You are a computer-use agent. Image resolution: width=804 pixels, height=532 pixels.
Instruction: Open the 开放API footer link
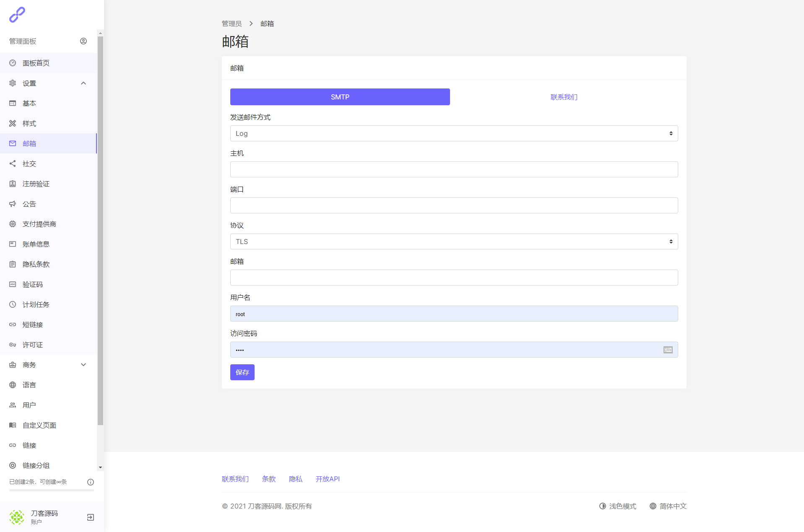pos(328,479)
